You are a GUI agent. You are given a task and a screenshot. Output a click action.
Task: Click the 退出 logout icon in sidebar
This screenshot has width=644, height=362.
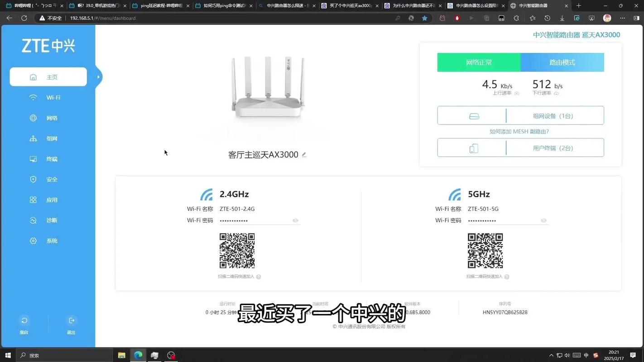tap(71, 321)
